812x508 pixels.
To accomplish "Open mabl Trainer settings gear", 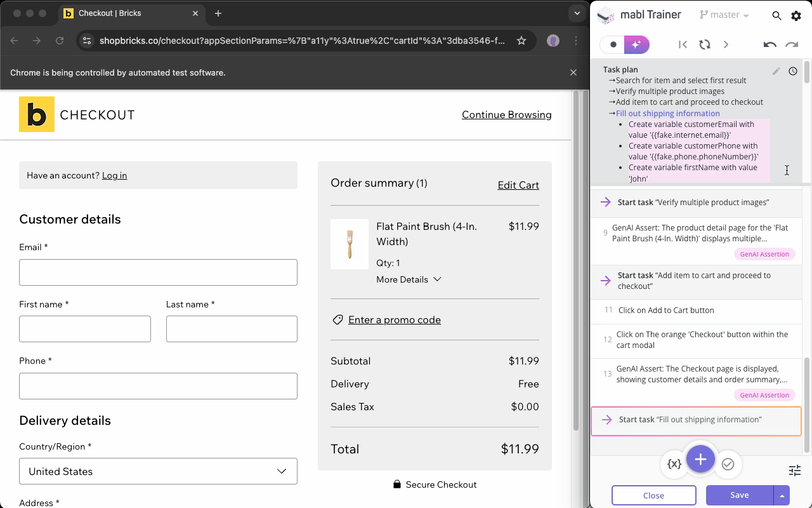I will [x=796, y=16].
